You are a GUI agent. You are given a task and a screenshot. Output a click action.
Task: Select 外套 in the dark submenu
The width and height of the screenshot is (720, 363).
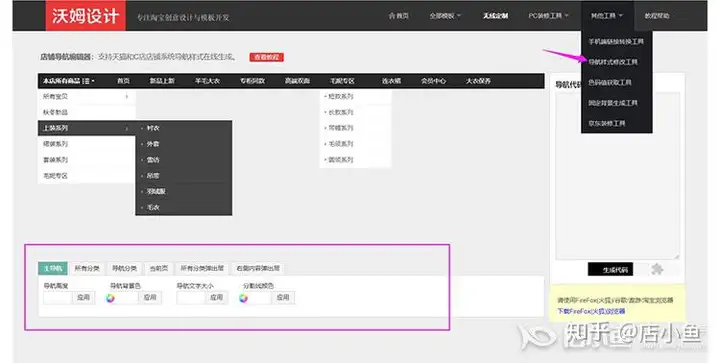(x=152, y=144)
